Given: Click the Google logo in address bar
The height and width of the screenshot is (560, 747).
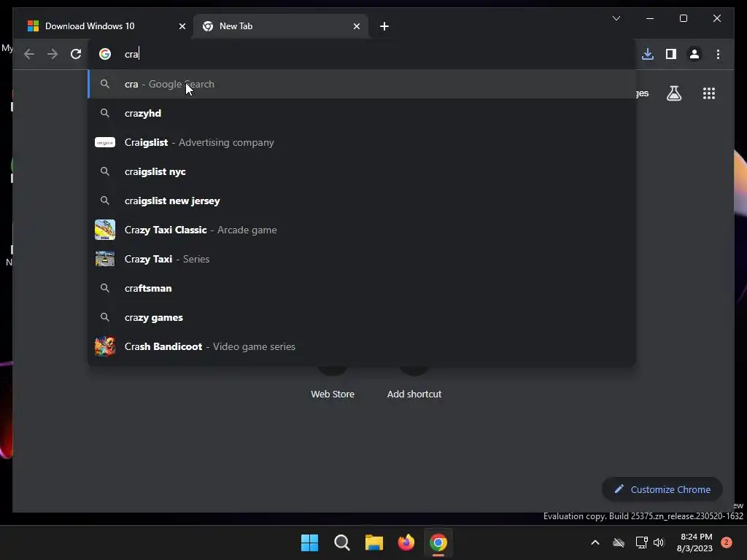Looking at the screenshot, I should tap(105, 54).
